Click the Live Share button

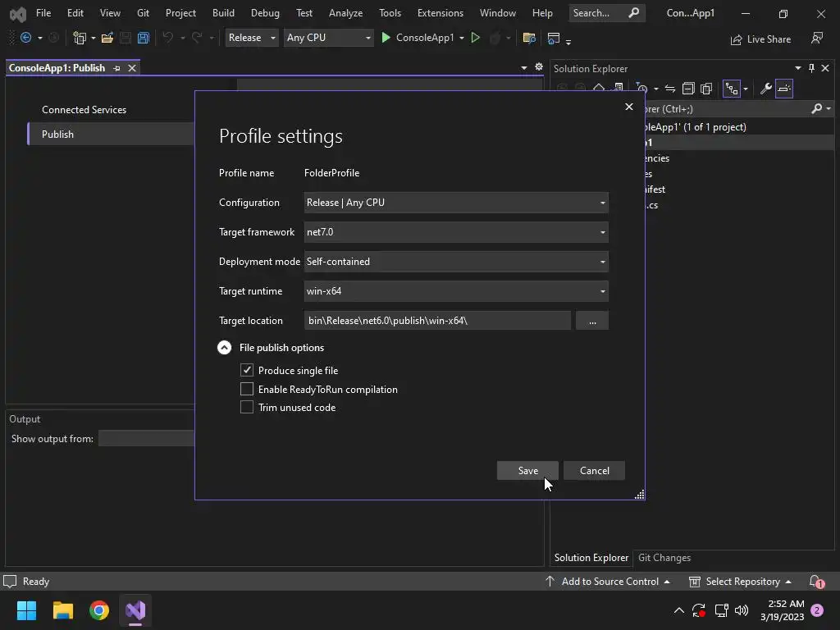coord(760,39)
